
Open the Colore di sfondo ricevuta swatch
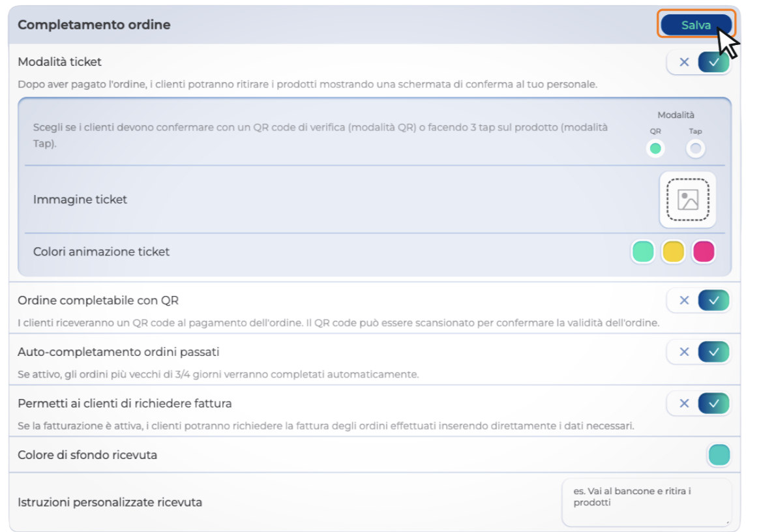click(719, 455)
